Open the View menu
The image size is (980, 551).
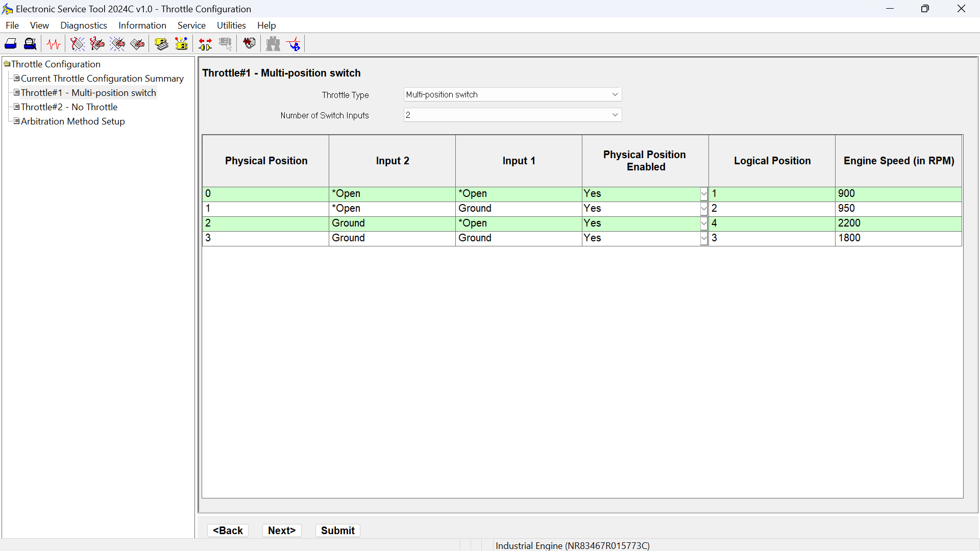(x=39, y=26)
